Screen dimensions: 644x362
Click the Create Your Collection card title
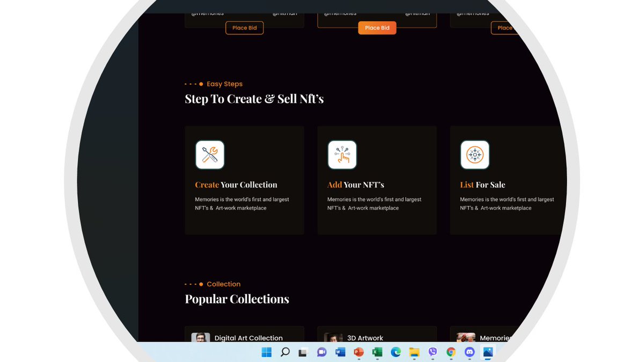click(x=236, y=184)
